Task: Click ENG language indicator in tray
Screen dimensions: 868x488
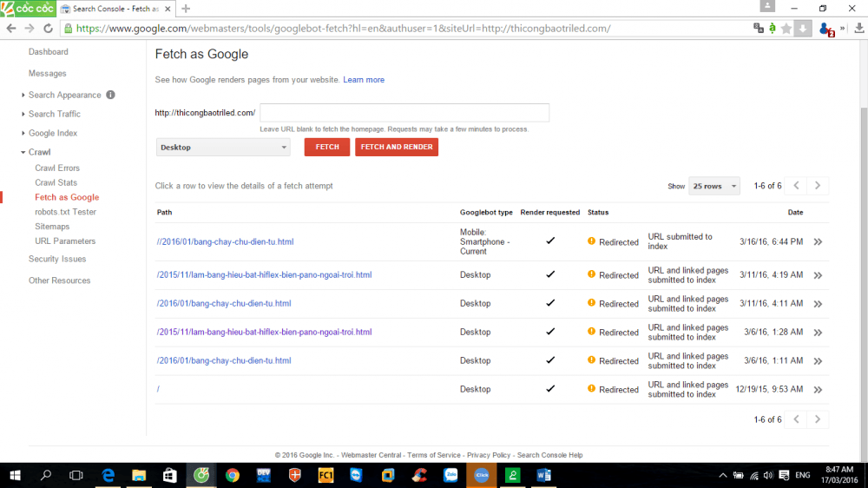Action: [803, 475]
